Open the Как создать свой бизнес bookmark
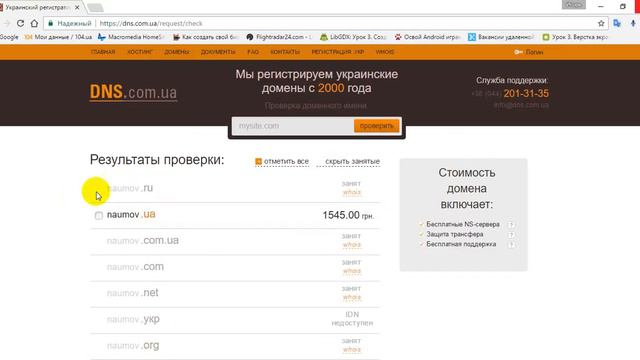 click(x=205, y=37)
